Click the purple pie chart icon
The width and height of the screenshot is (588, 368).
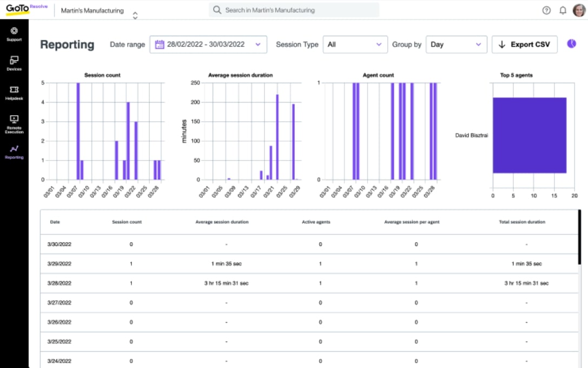pos(571,44)
